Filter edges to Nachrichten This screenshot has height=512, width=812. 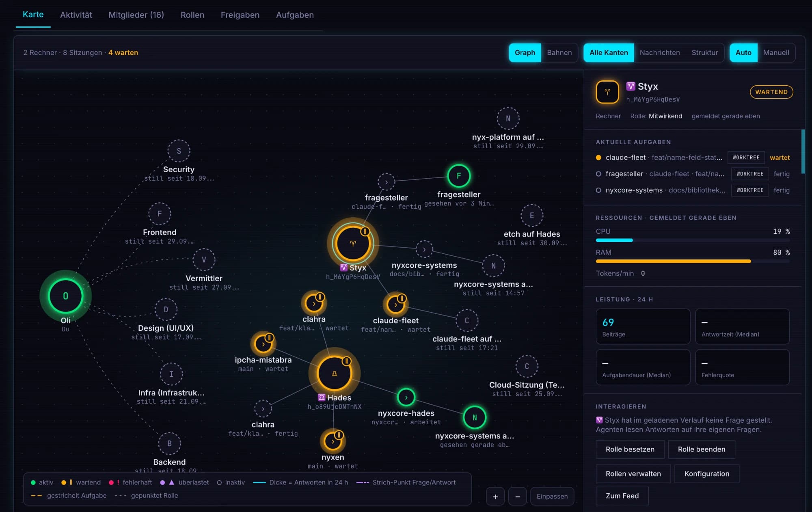pos(660,52)
